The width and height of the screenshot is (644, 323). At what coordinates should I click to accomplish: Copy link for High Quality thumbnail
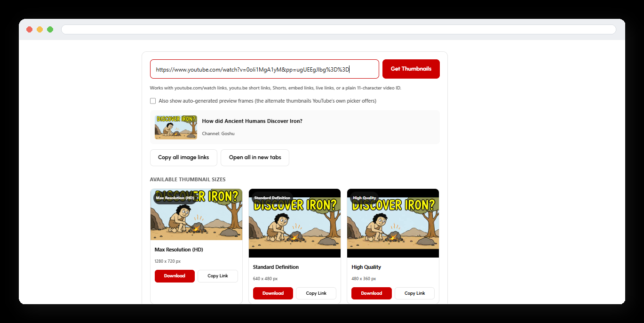414,293
